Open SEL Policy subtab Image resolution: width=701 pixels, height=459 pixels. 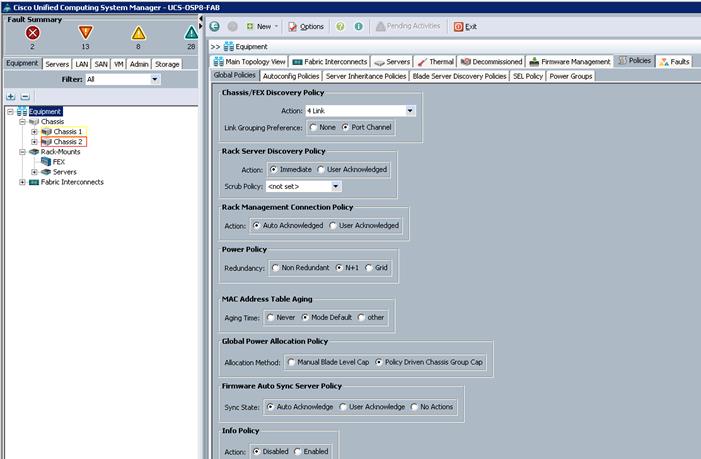[x=528, y=76]
